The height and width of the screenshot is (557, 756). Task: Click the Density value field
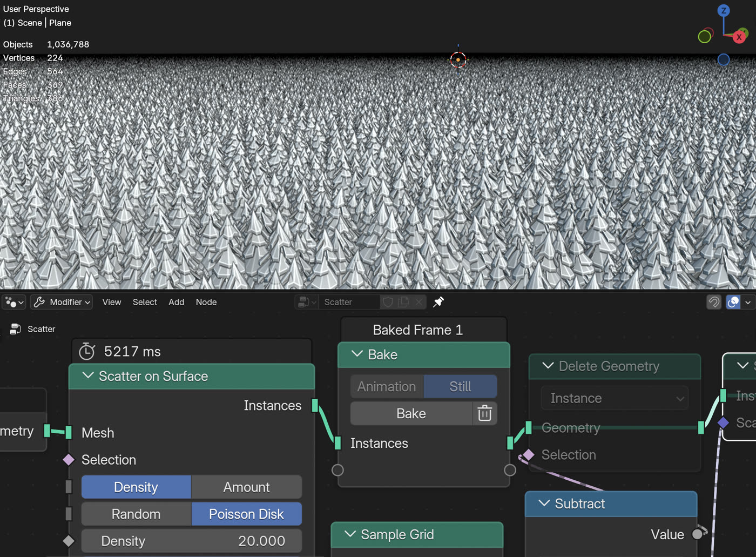[192, 541]
